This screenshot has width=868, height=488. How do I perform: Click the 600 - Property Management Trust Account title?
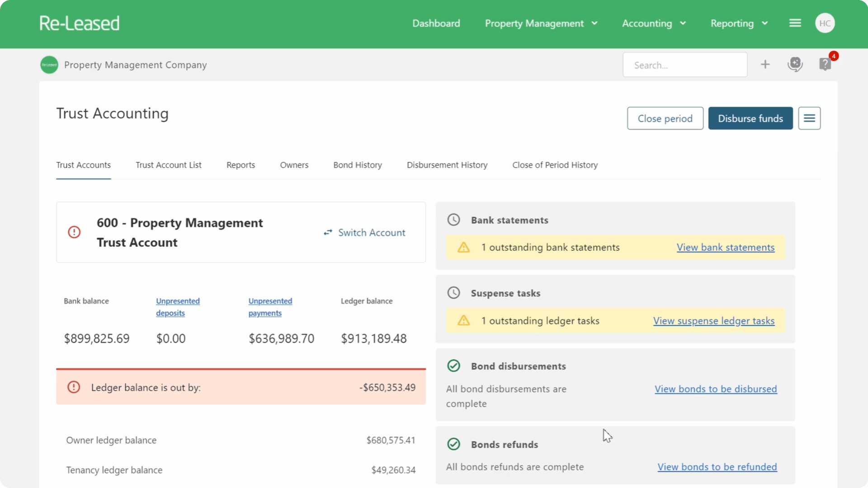(x=179, y=232)
